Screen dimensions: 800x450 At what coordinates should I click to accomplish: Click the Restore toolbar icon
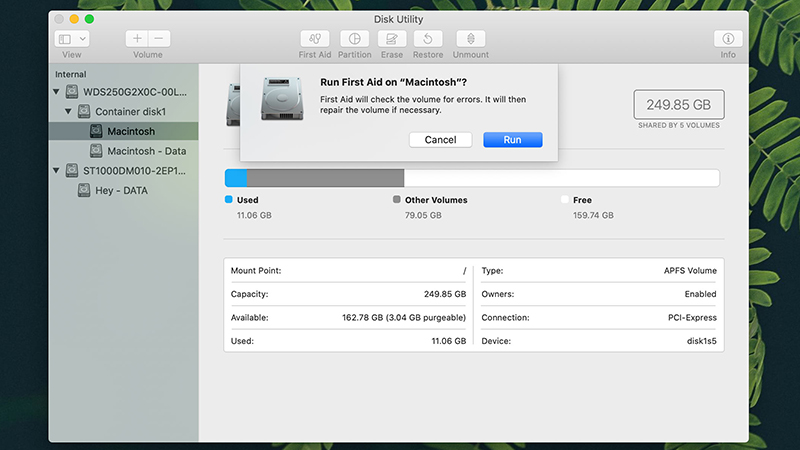point(428,39)
